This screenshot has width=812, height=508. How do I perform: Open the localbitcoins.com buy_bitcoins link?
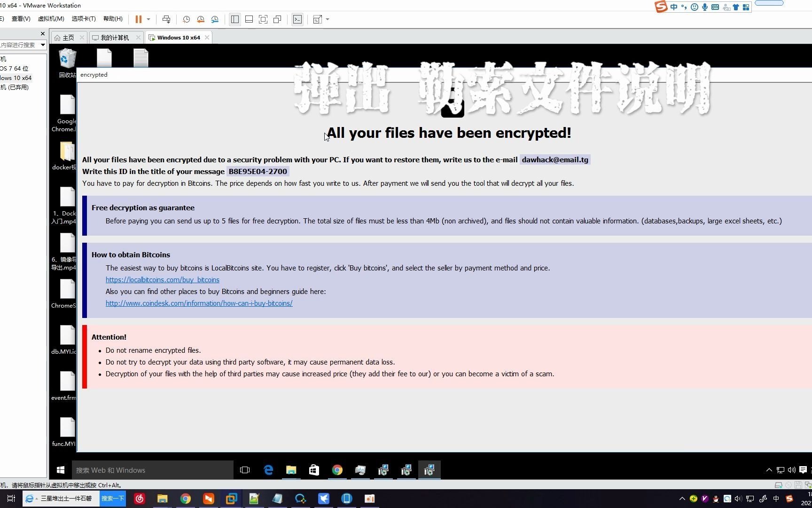[163, 280]
